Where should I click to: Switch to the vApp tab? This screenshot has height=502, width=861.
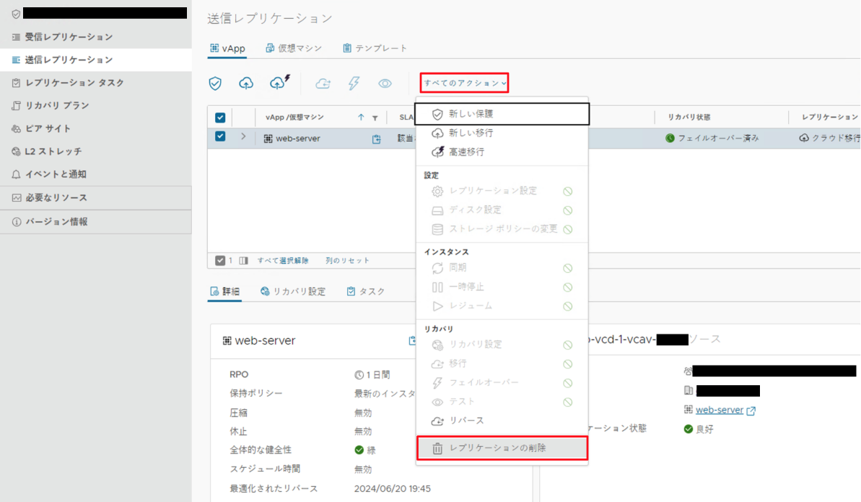tap(228, 48)
